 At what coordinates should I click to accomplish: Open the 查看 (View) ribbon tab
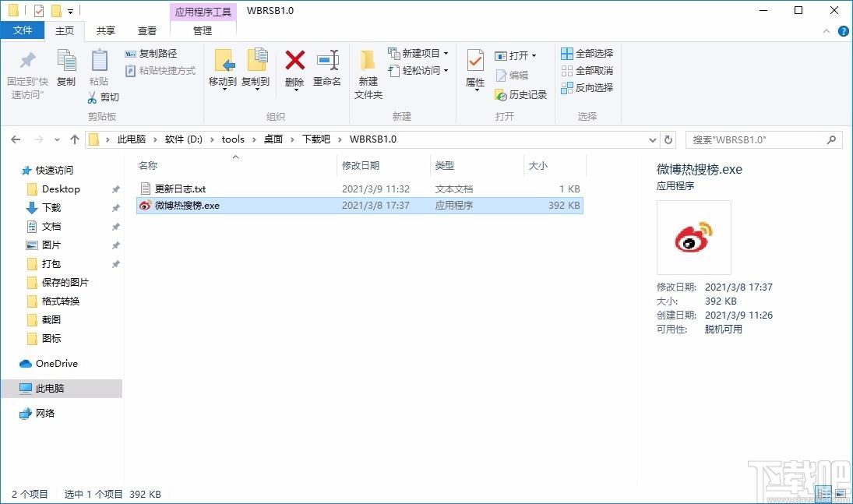(147, 31)
